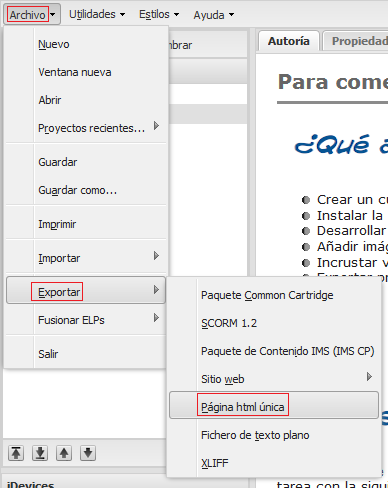This screenshot has height=488, width=388.
Task: Click the move node down arrow icon
Action: (x=88, y=453)
